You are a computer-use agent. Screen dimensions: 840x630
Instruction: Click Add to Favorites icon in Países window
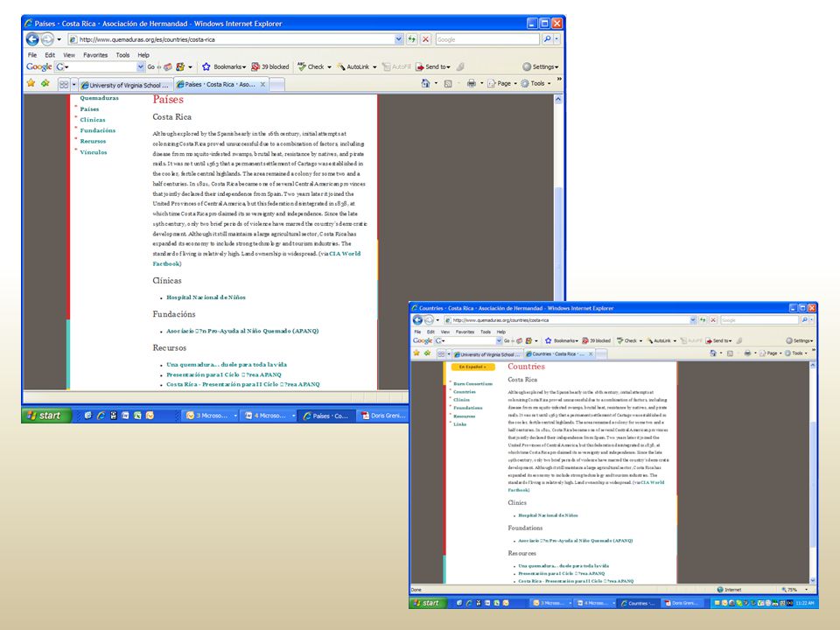coord(45,84)
